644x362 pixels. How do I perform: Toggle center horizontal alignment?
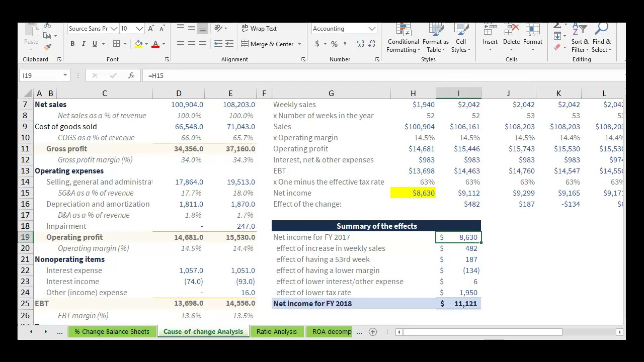[191, 44]
